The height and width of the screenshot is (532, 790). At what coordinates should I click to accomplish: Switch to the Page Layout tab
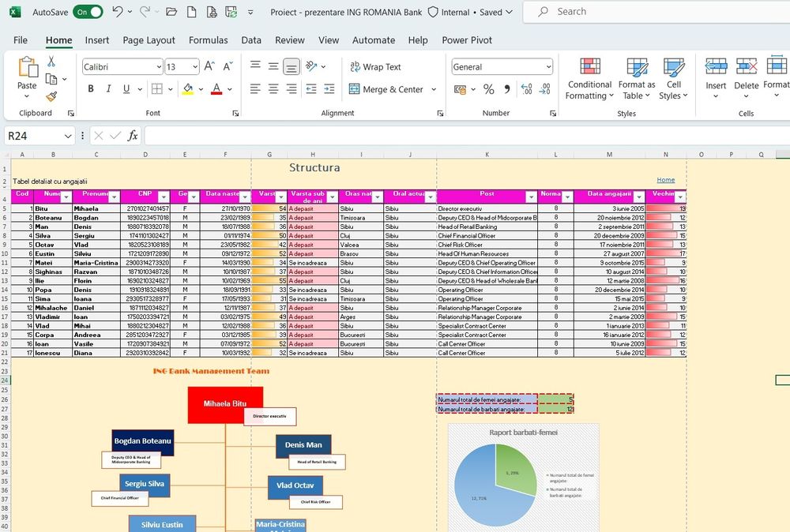point(149,40)
